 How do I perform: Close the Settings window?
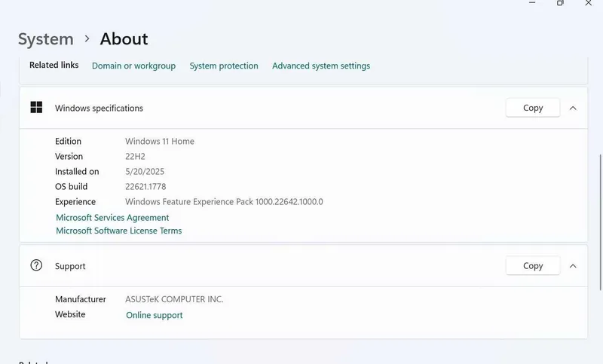589,3
